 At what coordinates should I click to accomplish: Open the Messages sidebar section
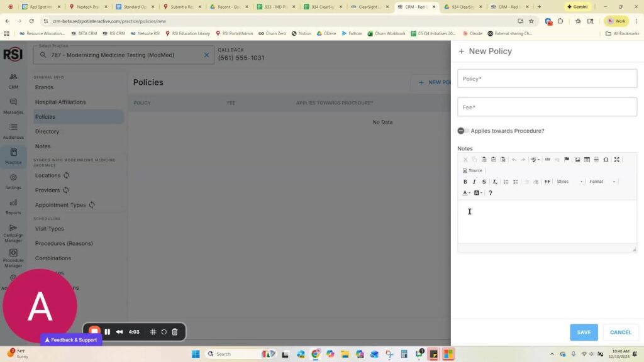[13, 106]
